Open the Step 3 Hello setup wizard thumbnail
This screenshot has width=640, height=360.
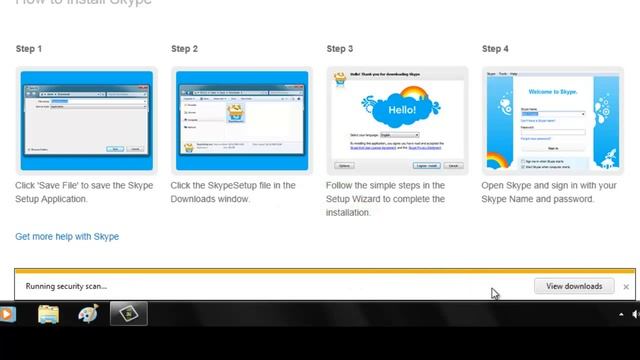tap(398, 120)
